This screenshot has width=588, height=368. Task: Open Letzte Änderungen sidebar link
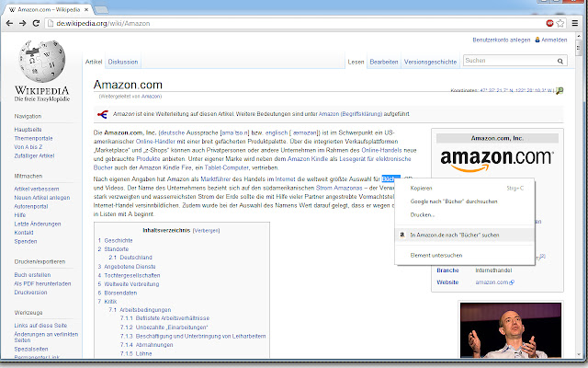point(38,224)
